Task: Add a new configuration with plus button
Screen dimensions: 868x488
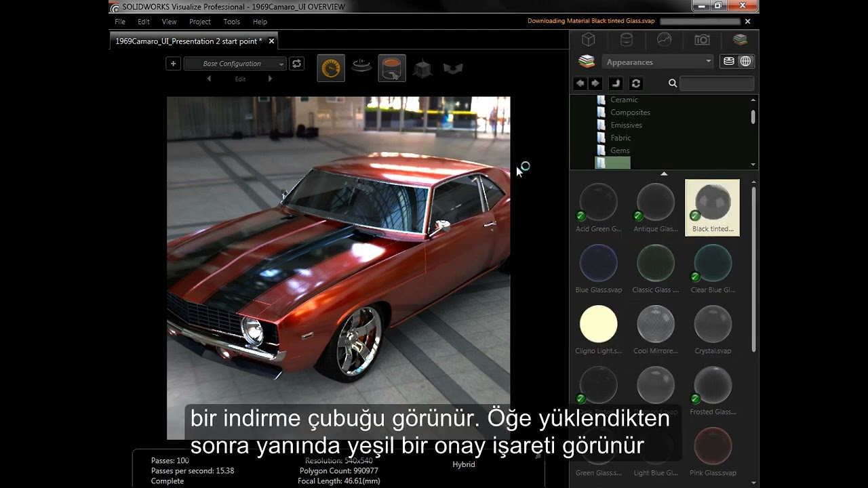Action: (173, 64)
